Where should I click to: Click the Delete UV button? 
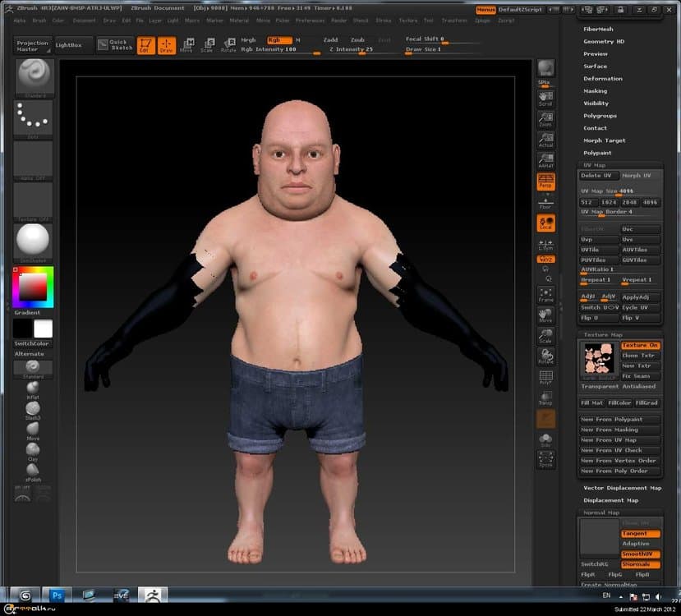(598, 175)
